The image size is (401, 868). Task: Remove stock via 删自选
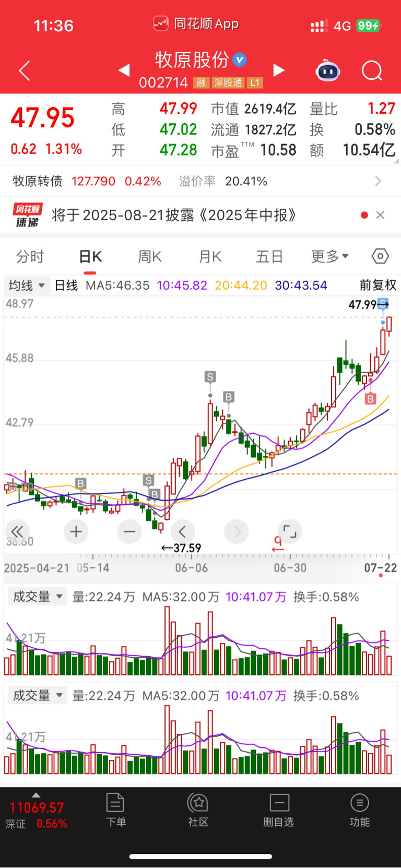pyautogui.click(x=279, y=810)
